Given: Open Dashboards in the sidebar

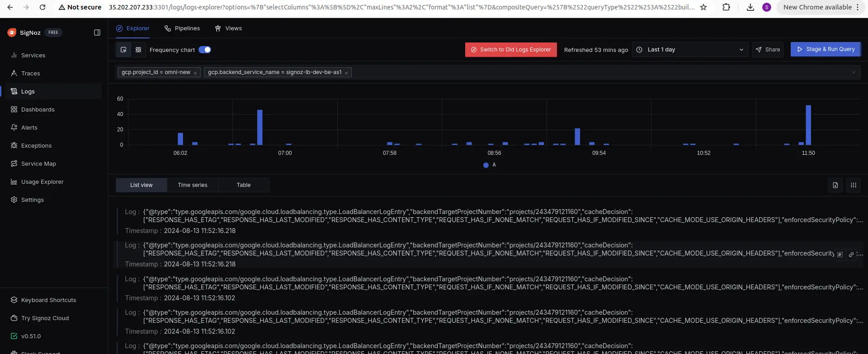Looking at the screenshot, I should tap(38, 109).
